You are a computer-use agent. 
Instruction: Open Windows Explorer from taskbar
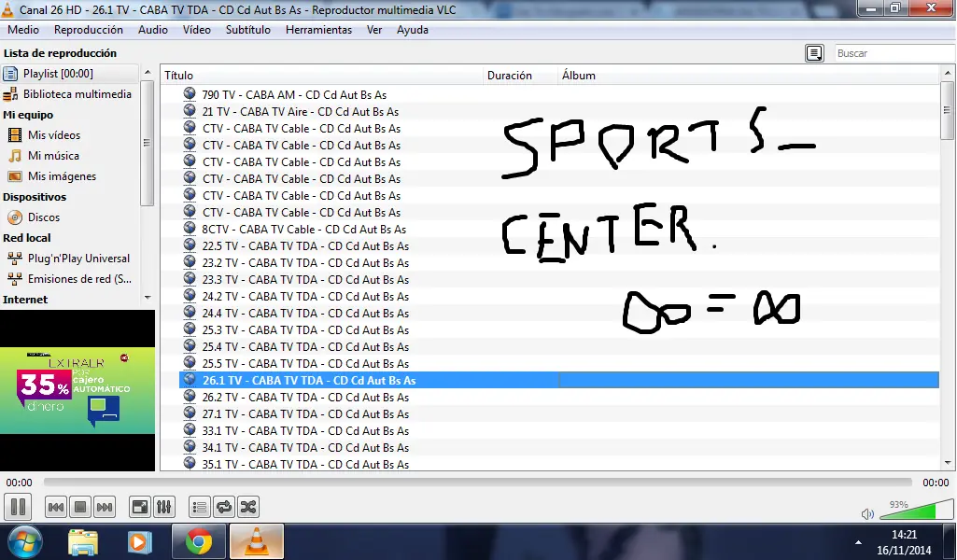click(83, 541)
